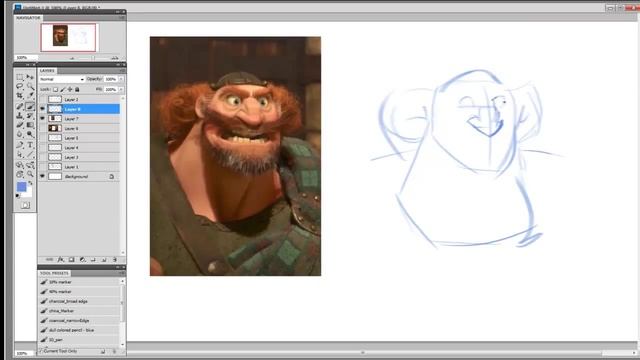Image resolution: width=640 pixels, height=360 pixels.
Task: Select the Dodge tool
Action: pos(30,135)
